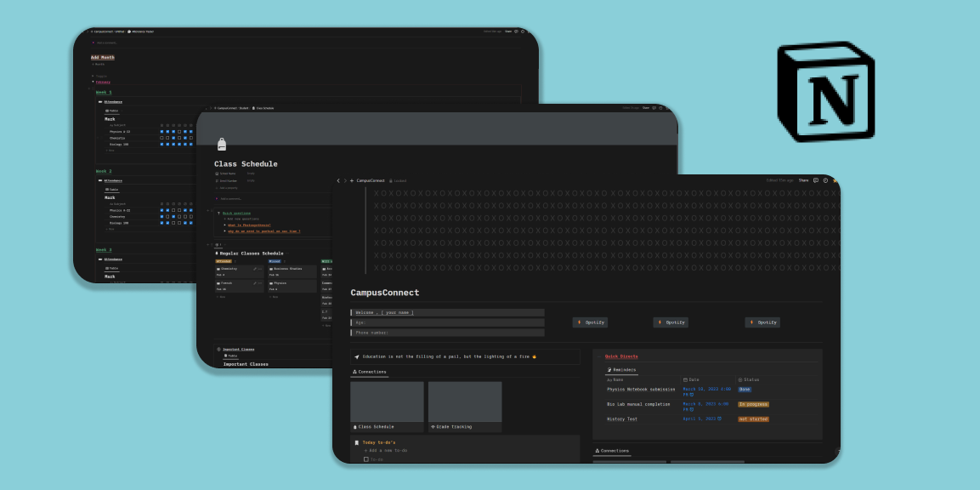Toggle first checkbox in Week 2 Chemistry row
Screen dimensions: 980x490
click(x=161, y=217)
